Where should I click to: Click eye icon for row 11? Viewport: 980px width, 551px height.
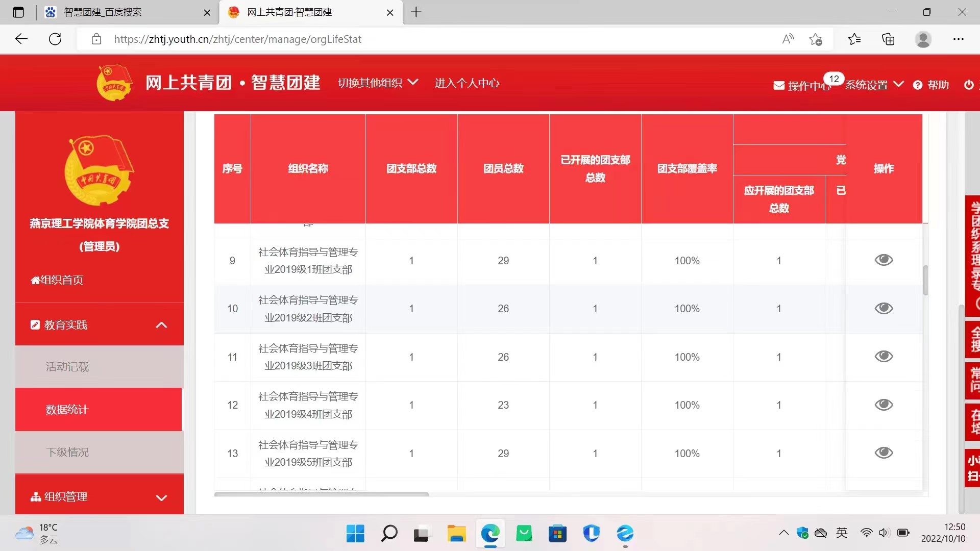click(884, 357)
